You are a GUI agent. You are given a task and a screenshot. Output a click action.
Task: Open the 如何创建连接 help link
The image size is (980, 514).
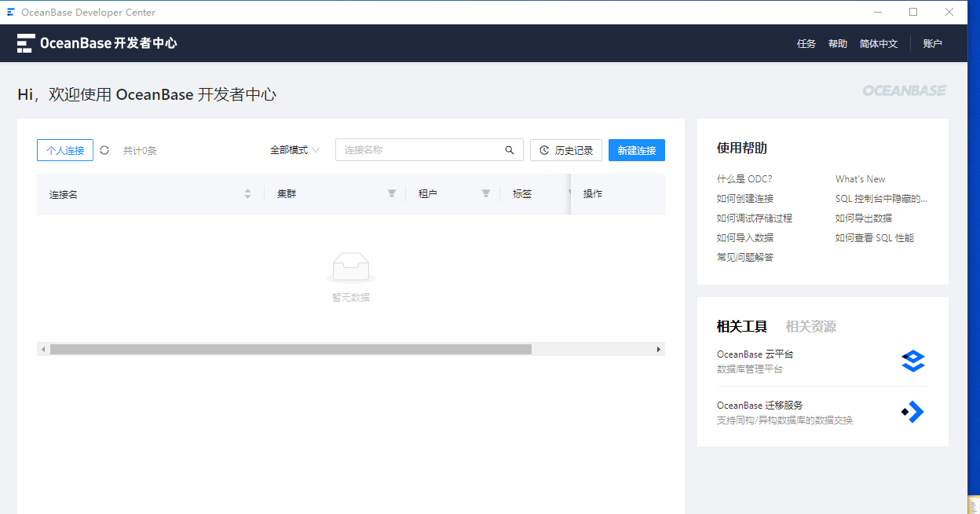[745, 199]
